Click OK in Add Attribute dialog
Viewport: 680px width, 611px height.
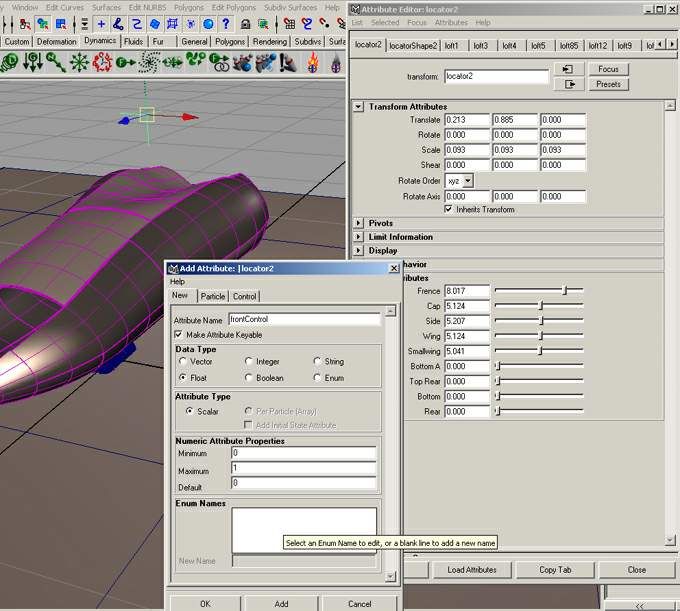point(205,604)
